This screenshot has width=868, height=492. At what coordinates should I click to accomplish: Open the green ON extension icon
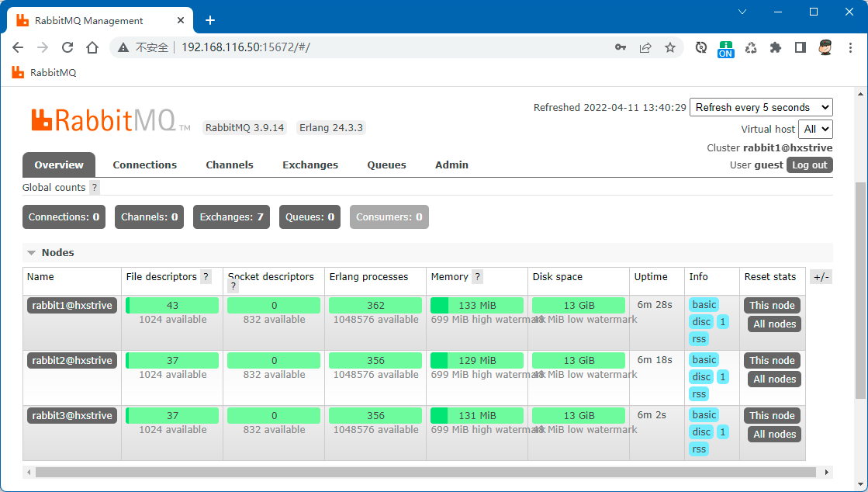tap(726, 49)
